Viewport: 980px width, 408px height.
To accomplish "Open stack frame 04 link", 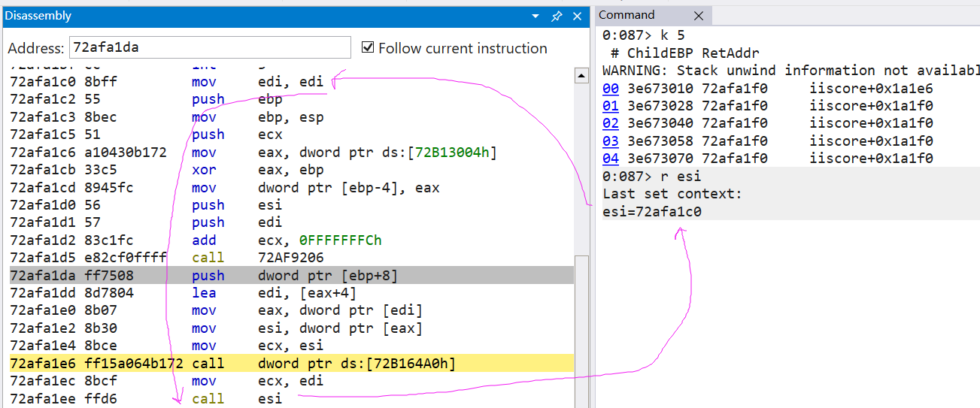I will coord(610,159).
